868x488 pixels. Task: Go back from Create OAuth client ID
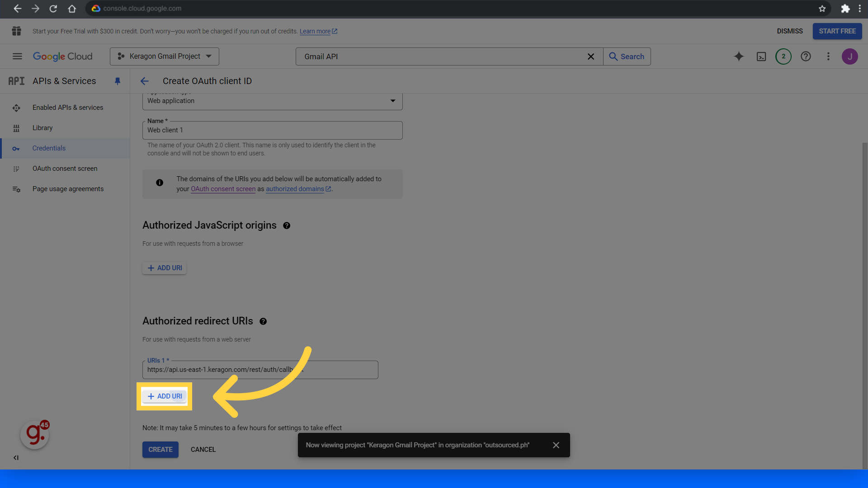[144, 81]
